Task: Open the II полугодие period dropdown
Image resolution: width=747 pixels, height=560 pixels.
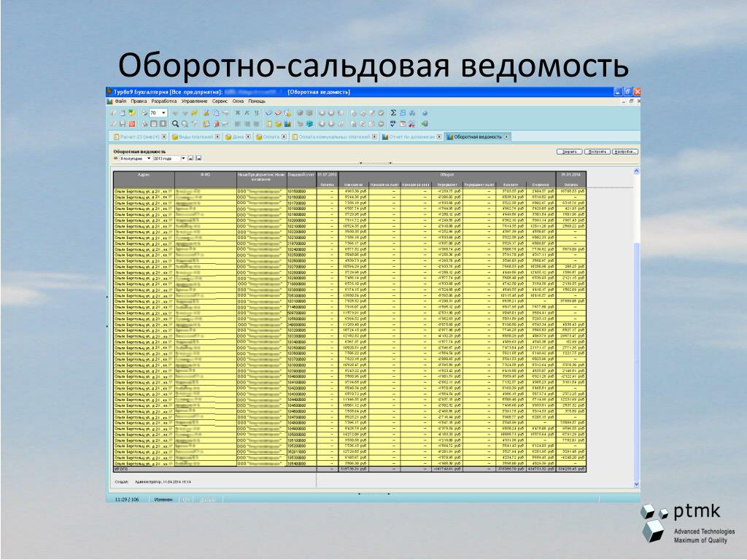Action: [x=149, y=158]
